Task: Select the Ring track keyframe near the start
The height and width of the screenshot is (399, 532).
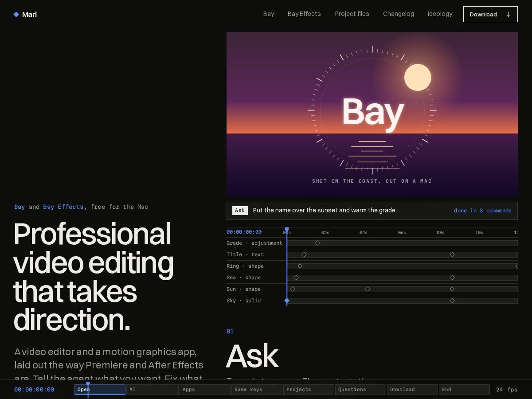Action: click(300, 266)
